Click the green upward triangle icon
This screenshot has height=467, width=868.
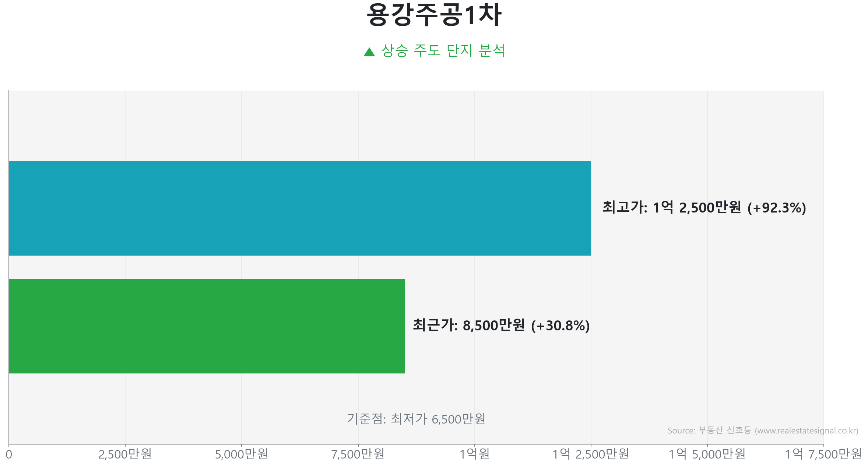(369, 52)
